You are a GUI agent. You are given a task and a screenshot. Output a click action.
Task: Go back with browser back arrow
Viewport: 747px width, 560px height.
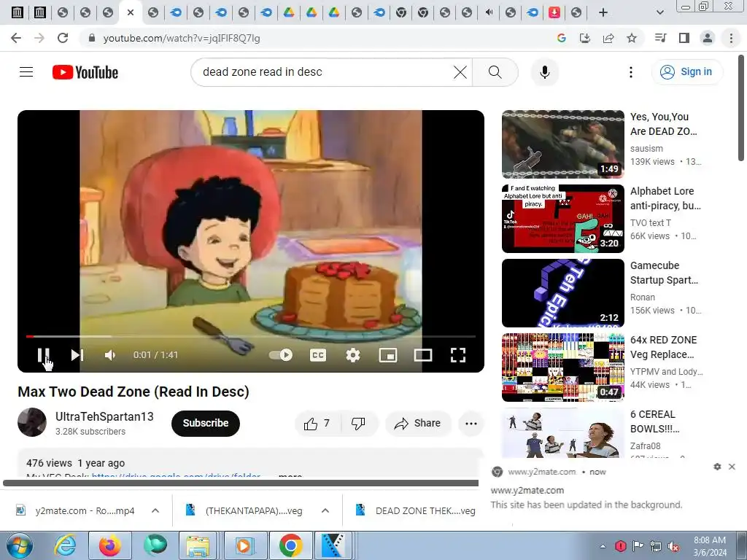tap(16, 38)
